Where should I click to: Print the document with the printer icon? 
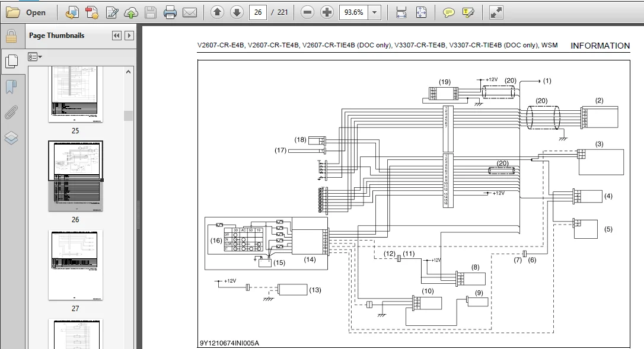pos(170,12)
